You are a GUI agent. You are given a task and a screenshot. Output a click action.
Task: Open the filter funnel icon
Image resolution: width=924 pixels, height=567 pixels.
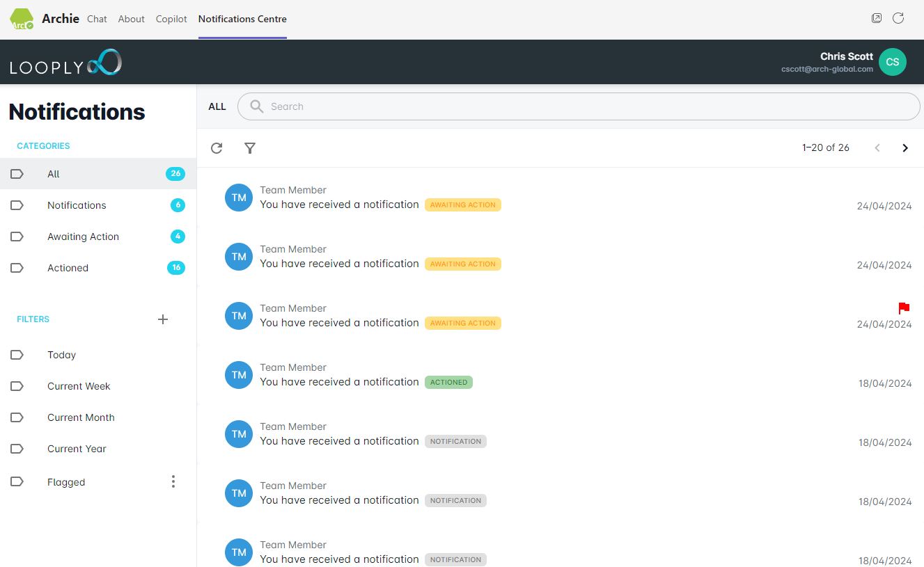(250, 147)
